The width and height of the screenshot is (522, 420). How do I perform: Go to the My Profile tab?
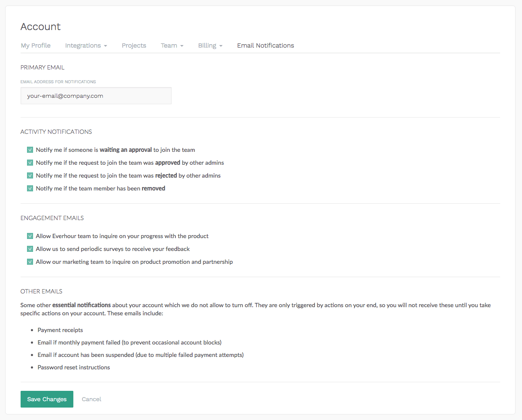point(36,45)
